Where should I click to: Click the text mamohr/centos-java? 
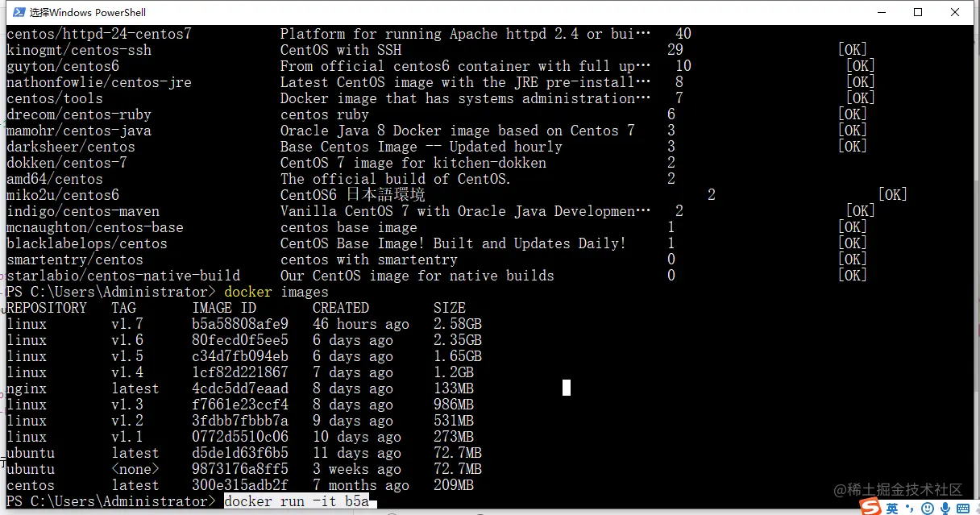pyautogui.click(x=79, y=131)
